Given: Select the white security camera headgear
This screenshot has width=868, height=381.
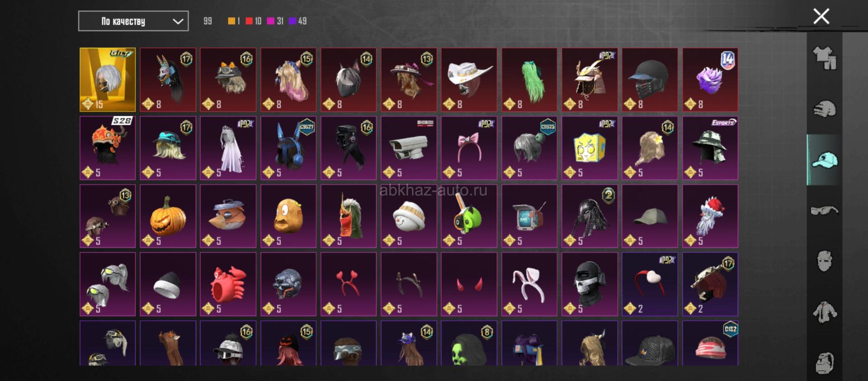Looking at the screenshot, I should [x=409, y=148].
